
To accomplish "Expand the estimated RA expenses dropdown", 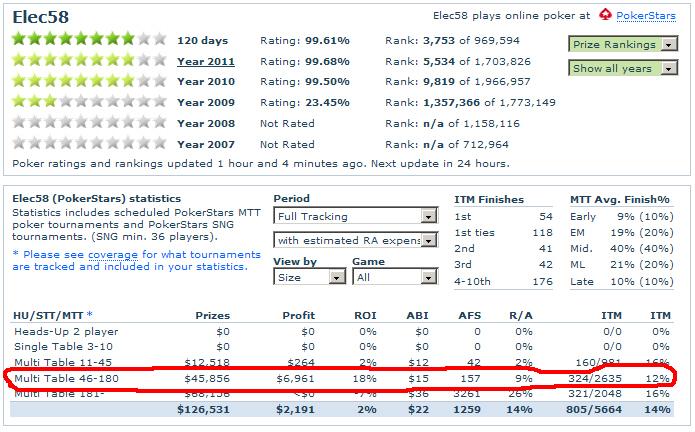I will pyautogui.click(x=355, y=240).
